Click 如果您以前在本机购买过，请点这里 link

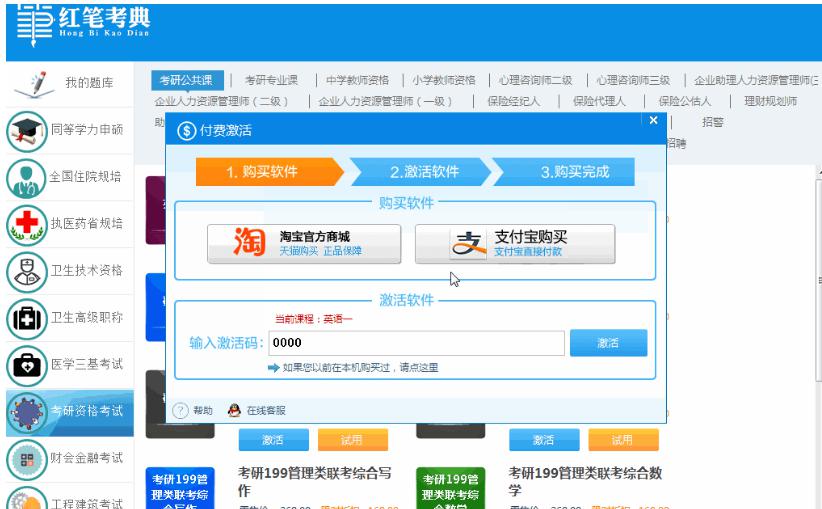coord(360,368)
